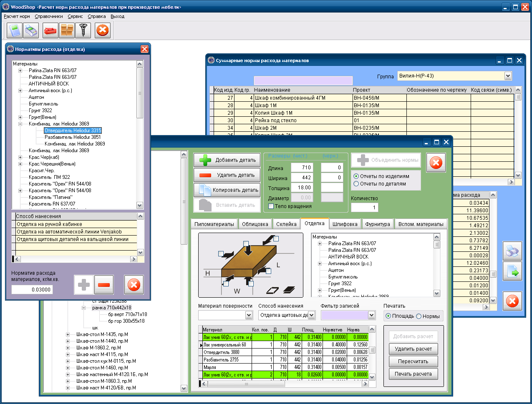
Task: Click the red X exit toolbar icon
Action: pyautogui.click(x=103, y=30)
